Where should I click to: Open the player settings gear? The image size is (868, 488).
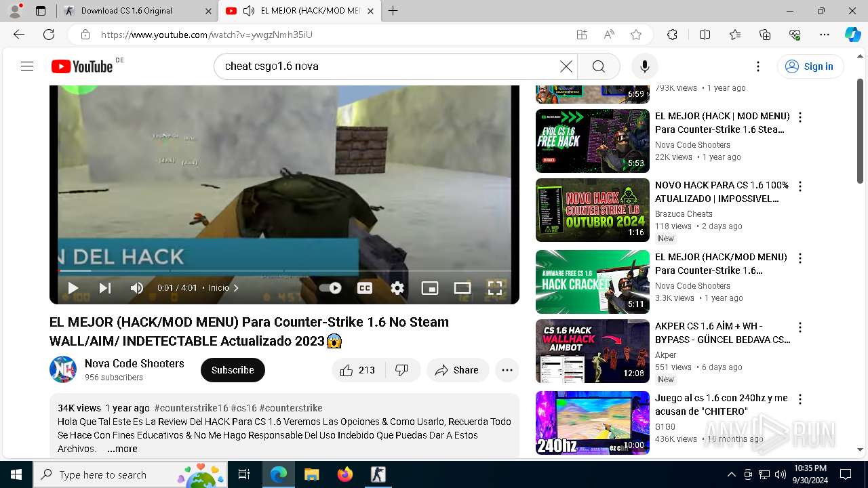(x=397, y=288)
